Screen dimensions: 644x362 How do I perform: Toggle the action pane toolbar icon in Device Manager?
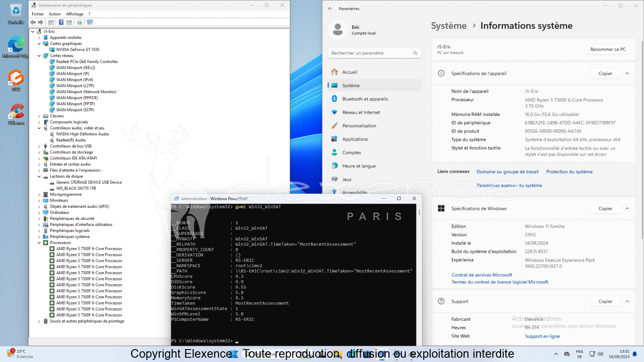point(69,22)
